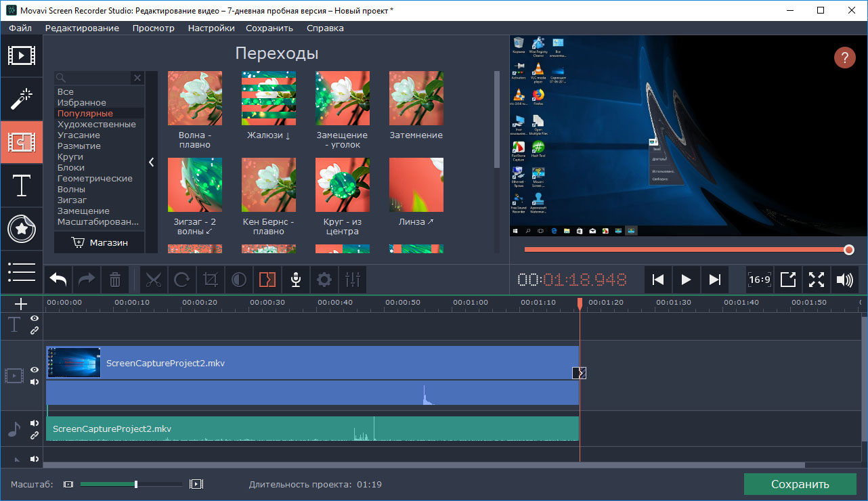
Task: Click the Crop tool icon
Action: pos(211,280)
